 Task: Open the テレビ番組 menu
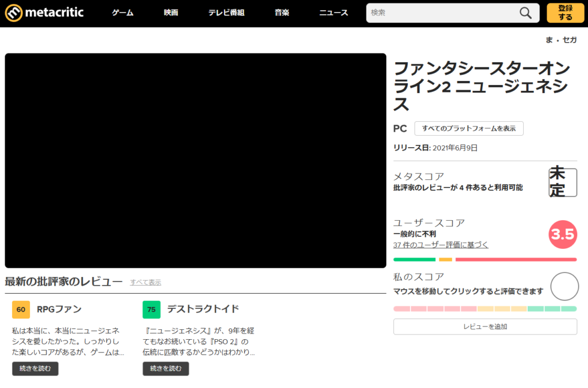[x=226, y=13]
